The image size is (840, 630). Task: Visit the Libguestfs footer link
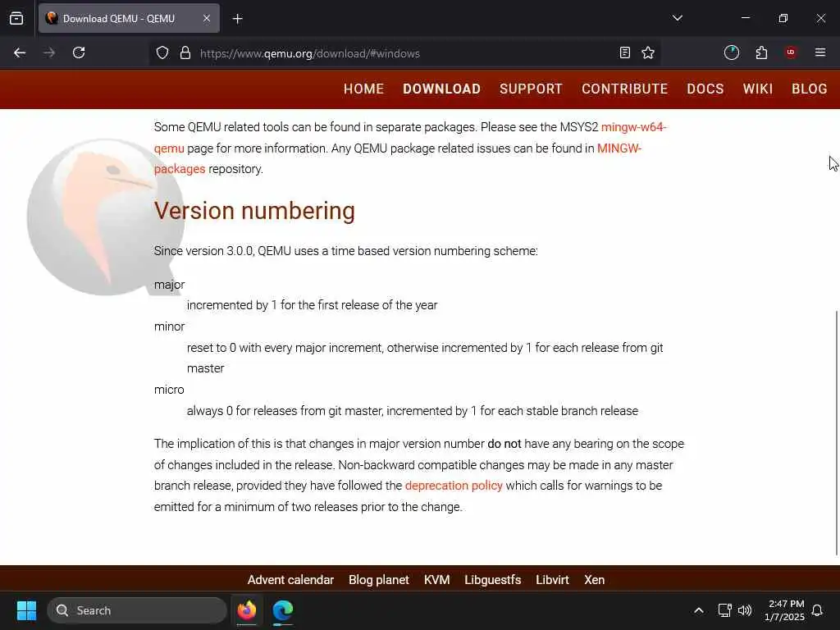492,580
